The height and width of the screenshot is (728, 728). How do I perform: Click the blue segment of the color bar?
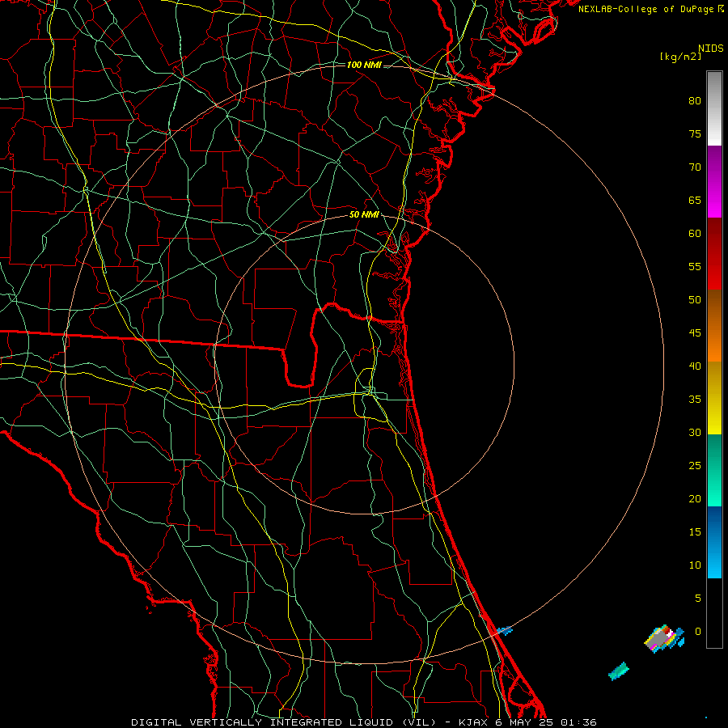tap(714, 542)
